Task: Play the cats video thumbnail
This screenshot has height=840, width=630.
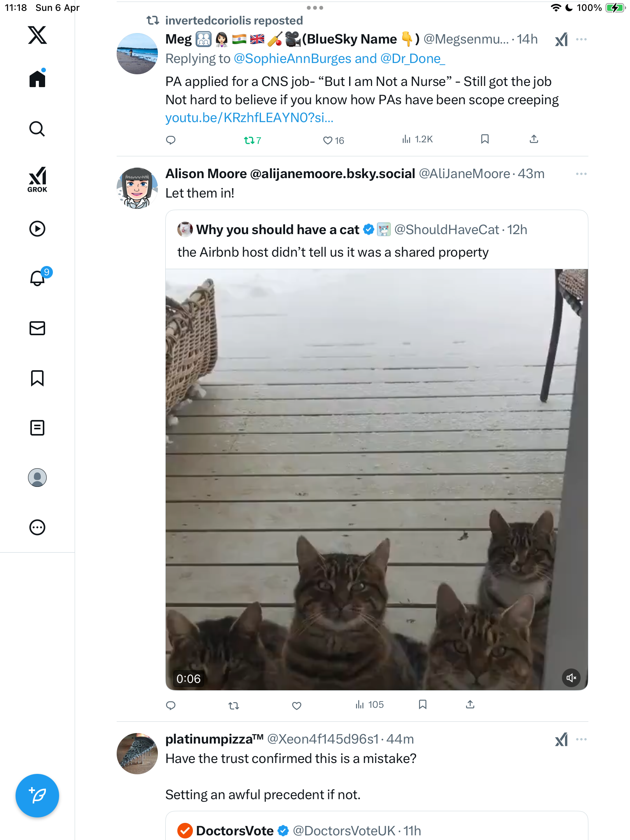Action: click(376, 479)
